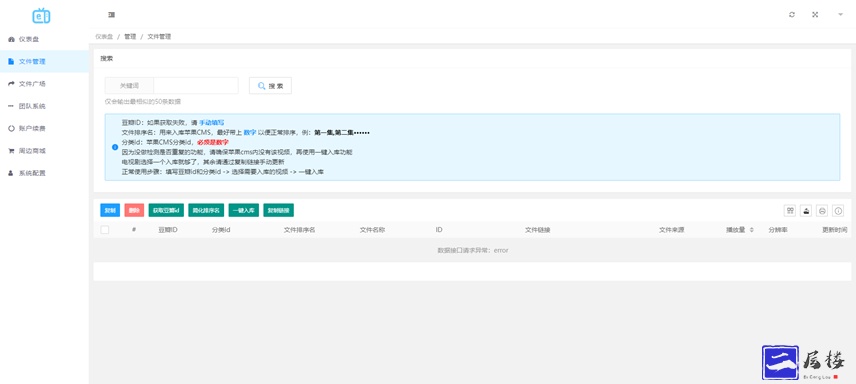Click the TV logo icon
The width and height of the screenshot is (856, 384).
coord(41,16)
